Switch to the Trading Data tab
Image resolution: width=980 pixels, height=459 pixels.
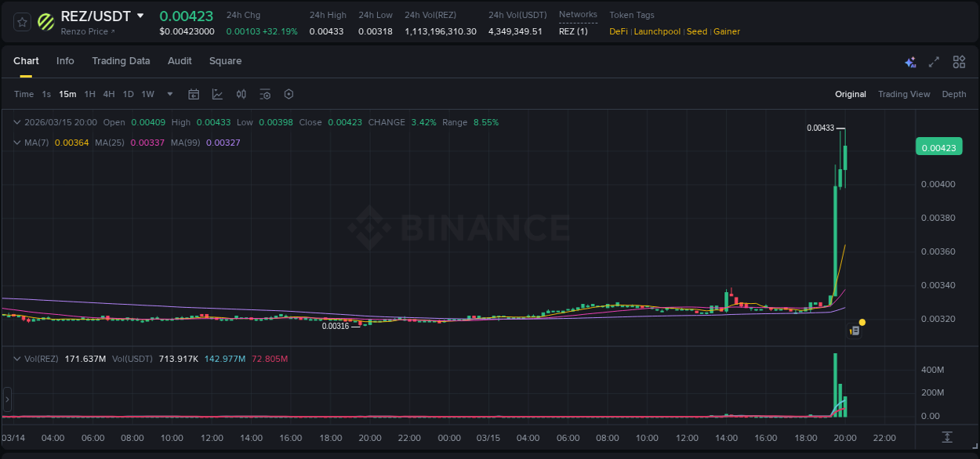click(121, 61)
